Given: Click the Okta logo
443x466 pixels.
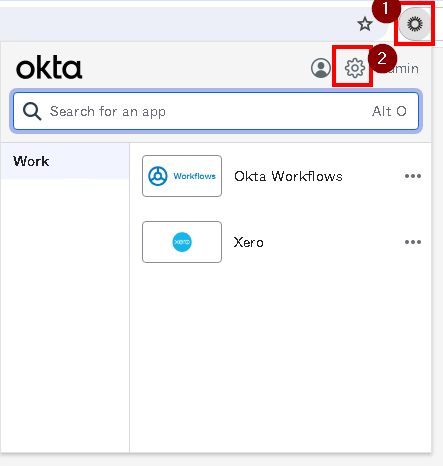Looking at the screenshot, I should coord(49,68).
